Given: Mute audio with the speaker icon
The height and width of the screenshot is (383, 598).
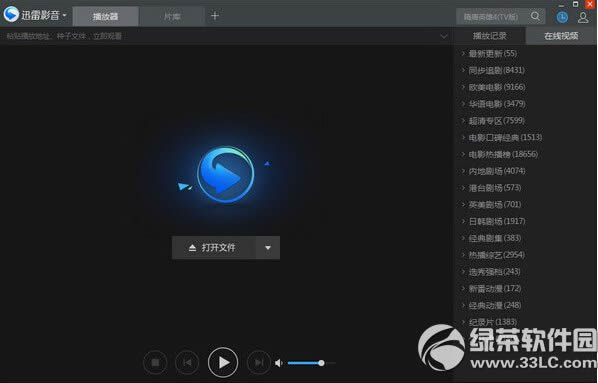Looking at the screenshot, I should (x=279, y=363).
